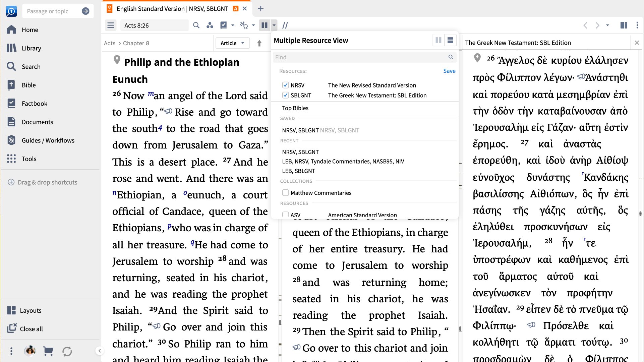Select recent LEB, SBLGNT set
This screenshot has height=362, width=644.
point(298,171)
